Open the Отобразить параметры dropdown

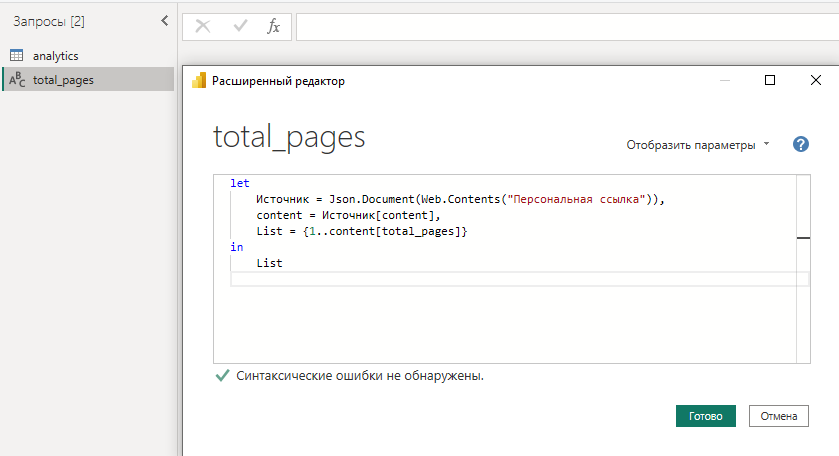(x=698, y=145)
